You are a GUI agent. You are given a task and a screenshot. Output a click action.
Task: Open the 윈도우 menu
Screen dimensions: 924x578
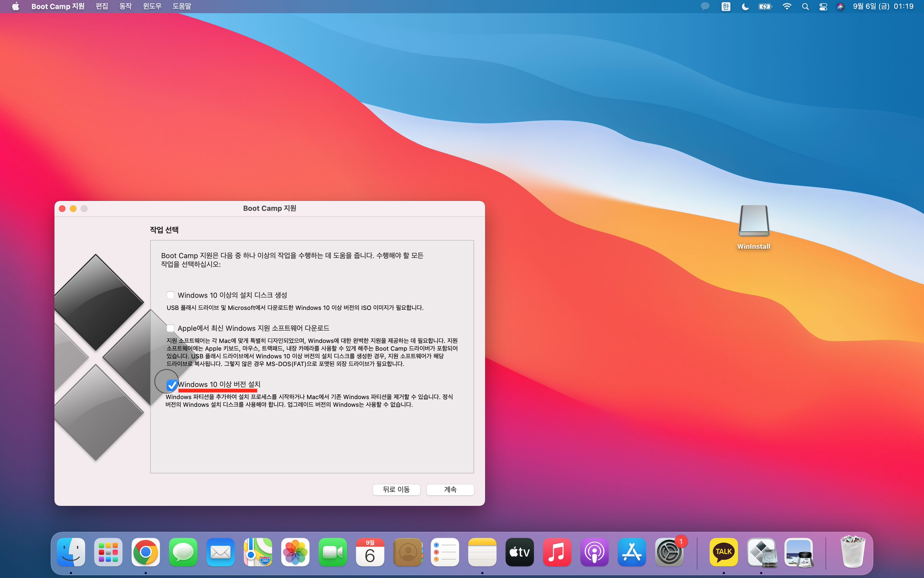pyautogui.click(x=152, y=7)
